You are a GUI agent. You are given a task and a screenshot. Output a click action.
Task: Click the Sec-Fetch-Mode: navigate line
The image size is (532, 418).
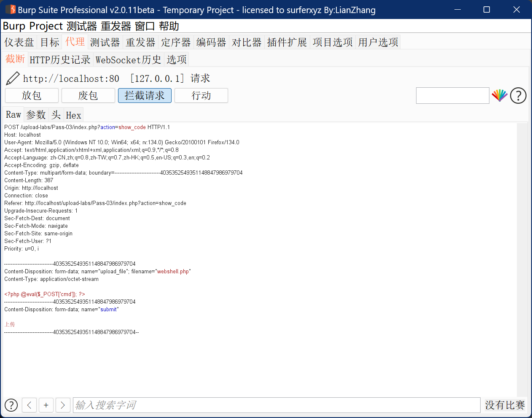point(36,226)
